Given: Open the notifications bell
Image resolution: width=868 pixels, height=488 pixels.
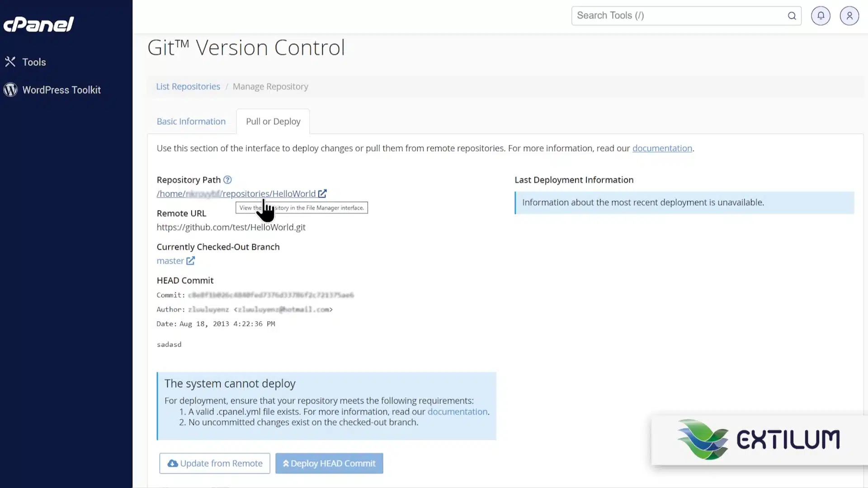Looking at the screenshot, I should tap(821, 16).
